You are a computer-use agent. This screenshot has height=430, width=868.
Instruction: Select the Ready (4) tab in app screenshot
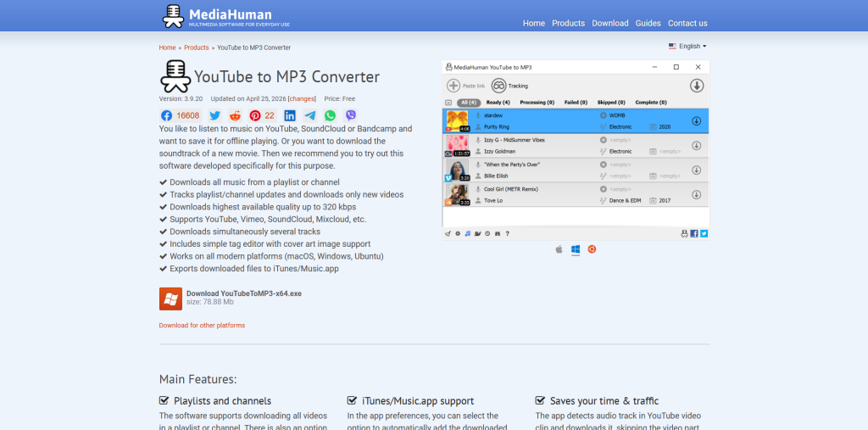click(x=498, y=103)
